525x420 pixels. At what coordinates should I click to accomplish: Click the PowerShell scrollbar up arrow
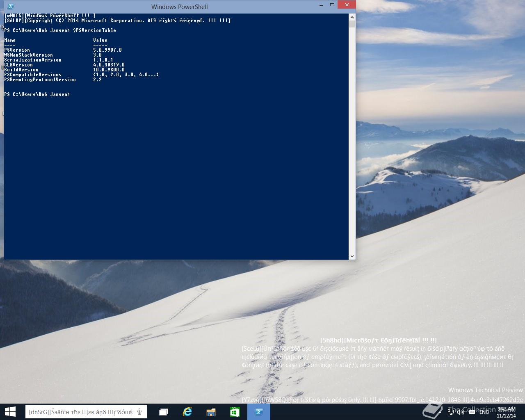click(352, 17)
